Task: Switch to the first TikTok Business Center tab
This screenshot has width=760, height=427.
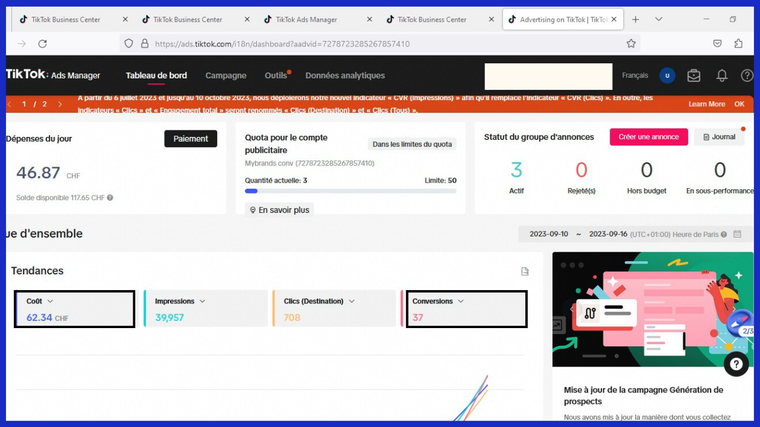Action: (x=65, y=19)
